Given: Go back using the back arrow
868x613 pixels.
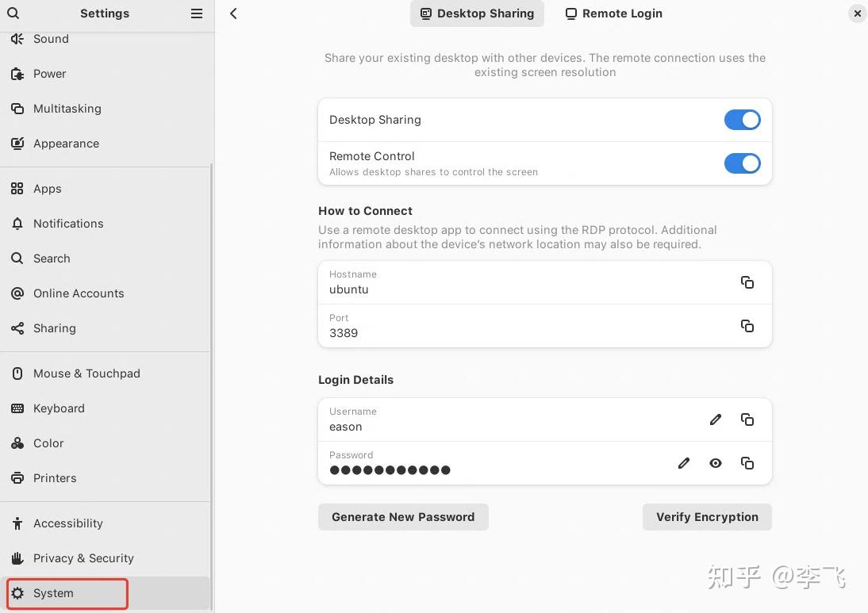Looking at the screenshot, I should click(x=233, y=13).
